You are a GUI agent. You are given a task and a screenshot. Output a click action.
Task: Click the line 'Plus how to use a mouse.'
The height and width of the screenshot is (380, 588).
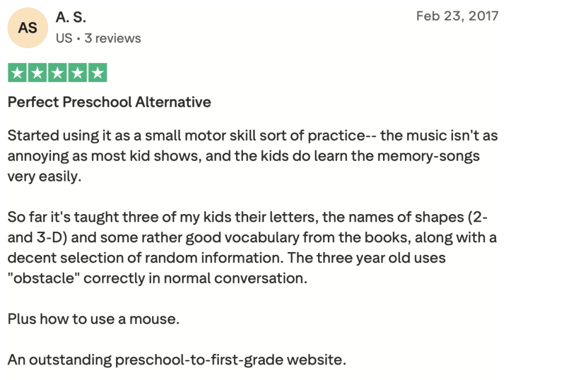(94, 319)
